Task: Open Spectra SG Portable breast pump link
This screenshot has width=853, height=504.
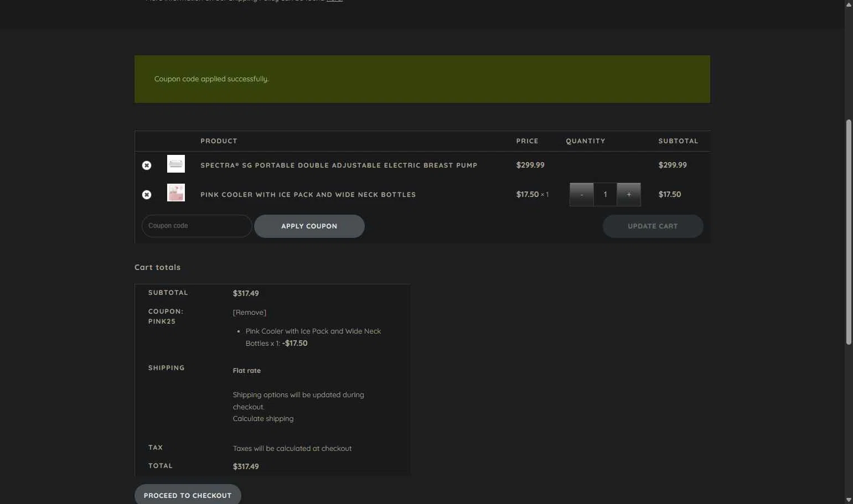Action: (x=339, y=165)
